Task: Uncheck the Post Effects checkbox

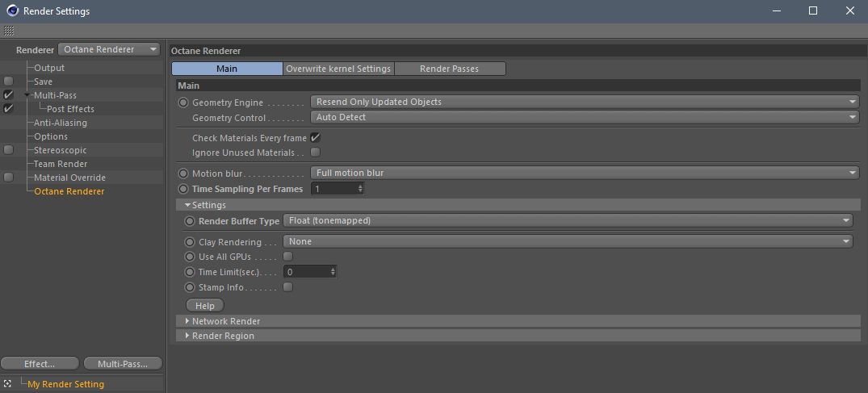Action: pyautogui.click(x=8, y=109)
